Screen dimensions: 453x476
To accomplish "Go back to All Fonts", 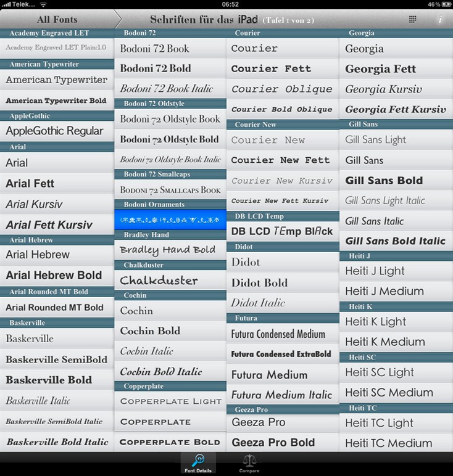I will [x=57, y=20].
